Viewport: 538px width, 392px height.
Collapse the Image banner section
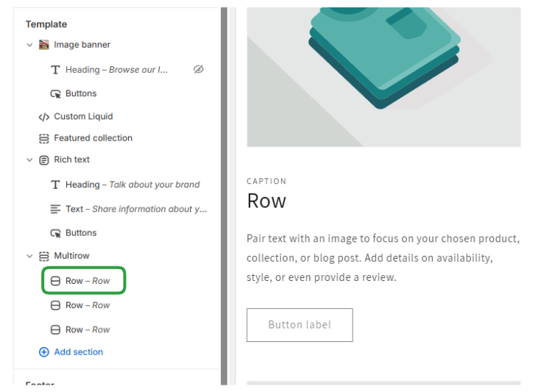pos(29,45)
